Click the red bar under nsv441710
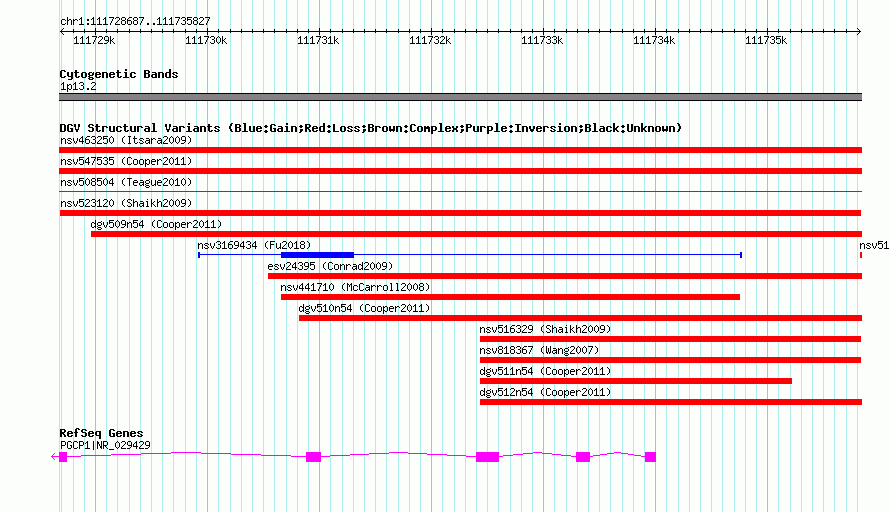 click(x=510, y=297)
